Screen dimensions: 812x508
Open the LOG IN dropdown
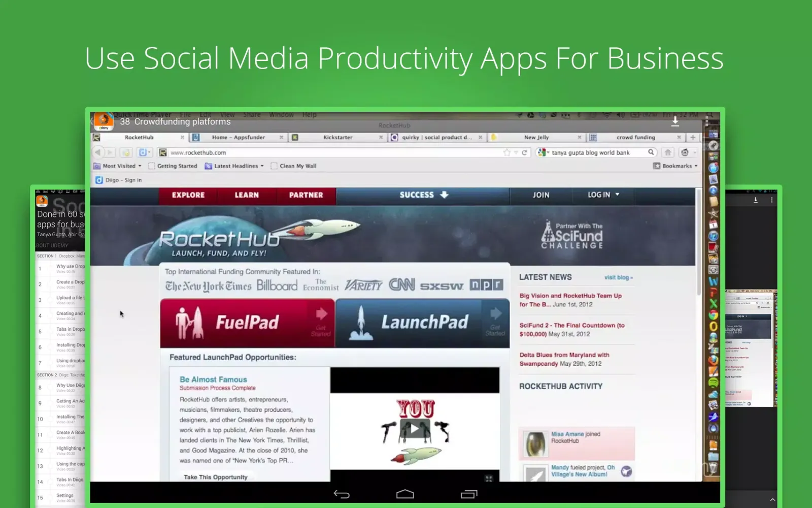[x=603, y=195]
